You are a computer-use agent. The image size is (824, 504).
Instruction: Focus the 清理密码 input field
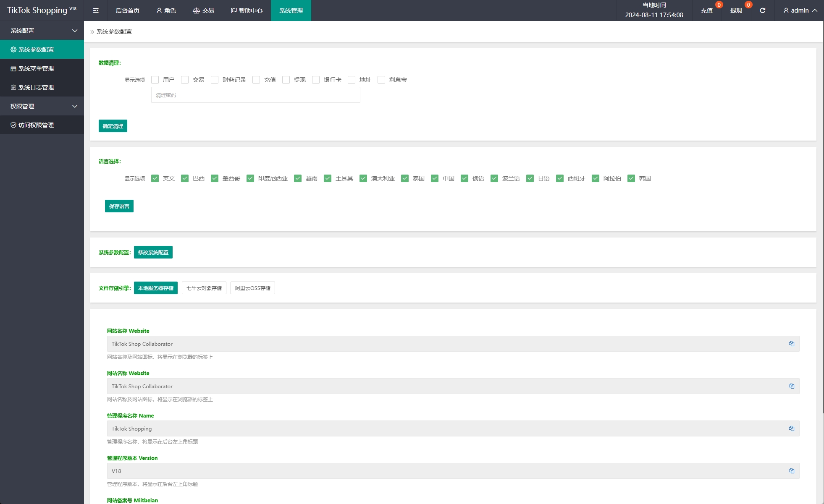pyautogui.click(x=255, y=95)
